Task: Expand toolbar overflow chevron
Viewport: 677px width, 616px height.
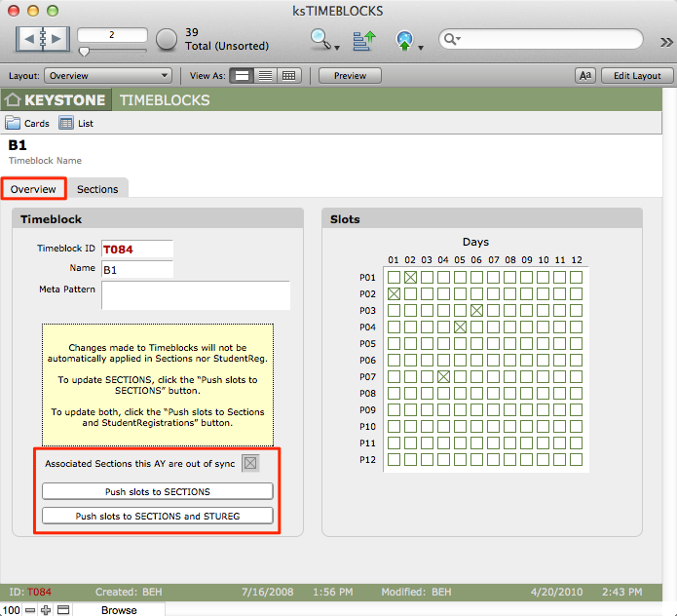Action: (x=666, y=42)
